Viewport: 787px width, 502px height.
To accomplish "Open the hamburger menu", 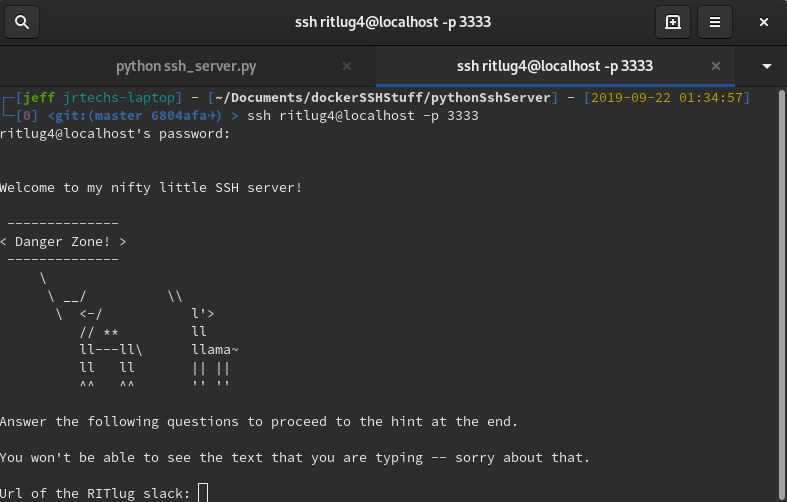I will 714,22.
